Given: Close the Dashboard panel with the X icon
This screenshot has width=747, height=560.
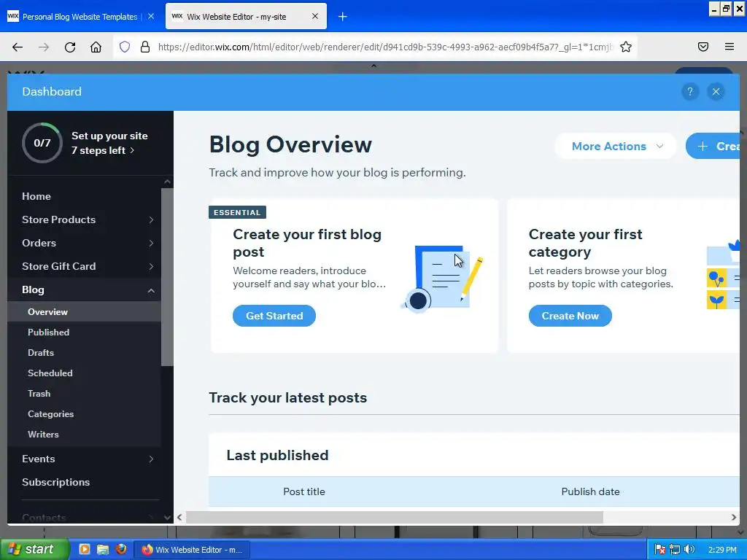Looking at the screenshot, I should [716, 91].
